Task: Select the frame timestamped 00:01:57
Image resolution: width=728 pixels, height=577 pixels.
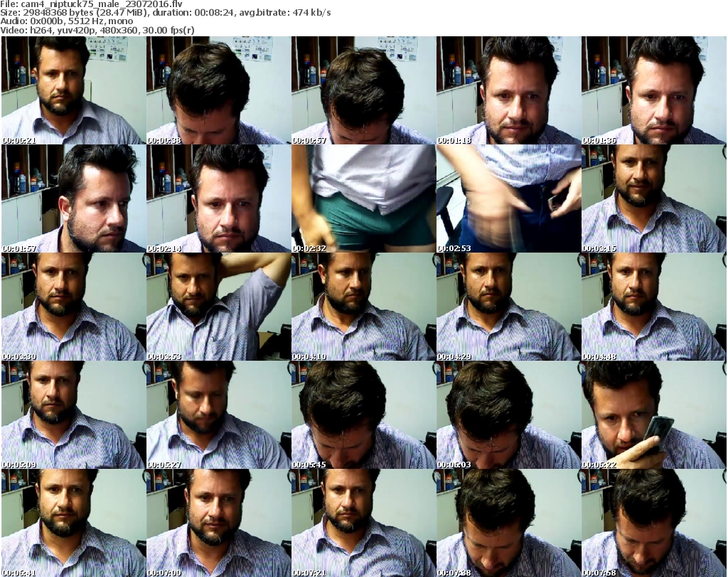Action: tap(73, 198)
